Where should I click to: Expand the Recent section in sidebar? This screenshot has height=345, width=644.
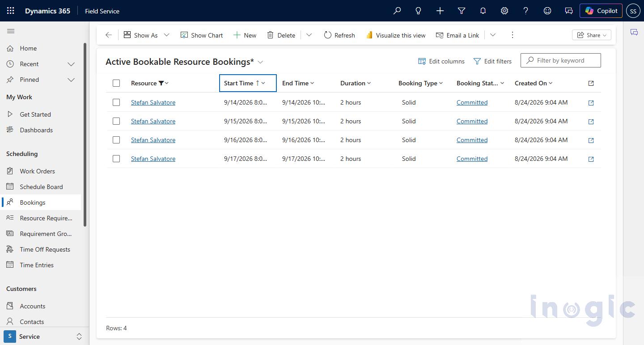coord(71,64)
